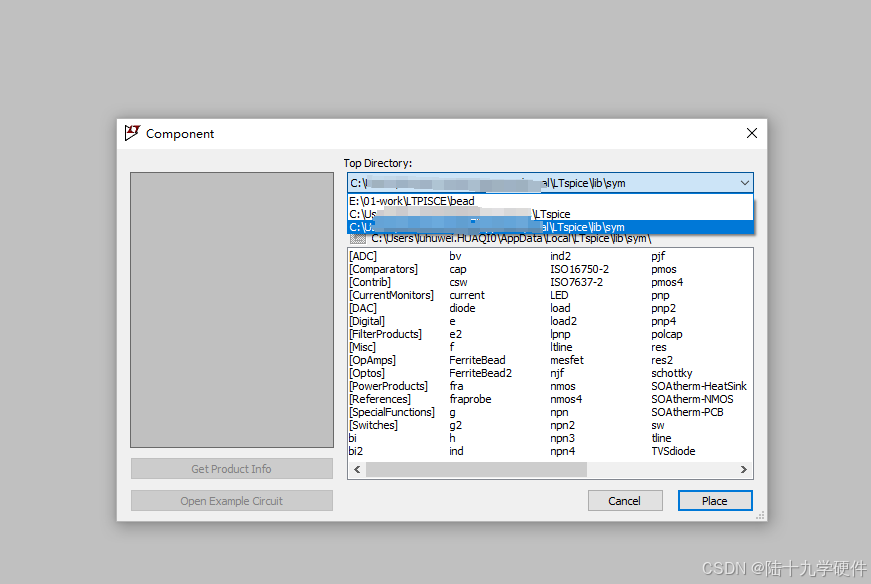Click the Get Product Info button
Image resolution: width=871 pixels, height=584 pixels.
click(x=232, y=469)
